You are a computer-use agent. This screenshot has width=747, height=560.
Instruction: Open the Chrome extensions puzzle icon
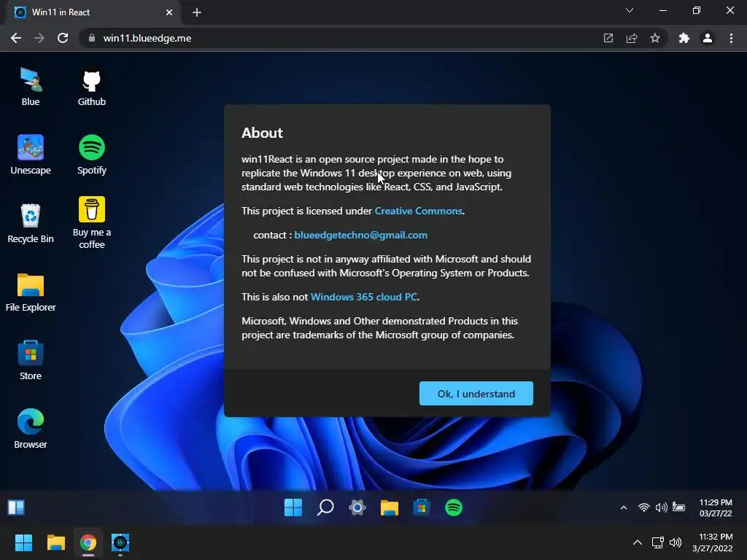coord(684,38)
